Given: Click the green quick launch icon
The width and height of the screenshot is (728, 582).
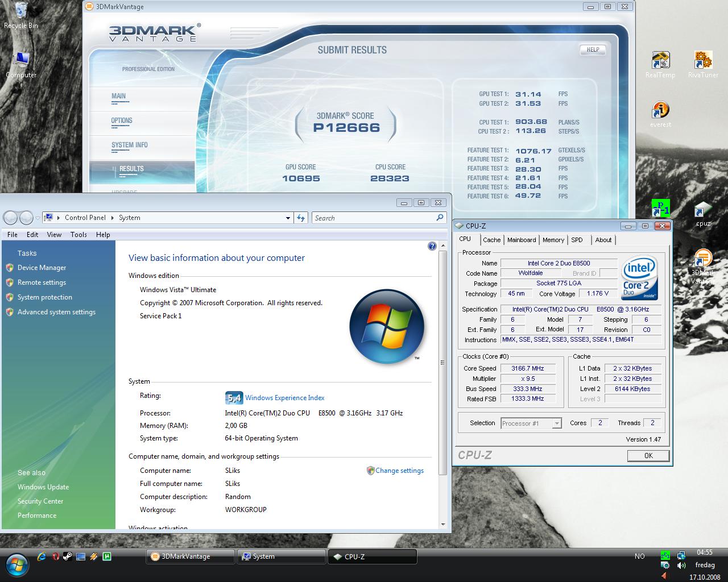Looking at the screenshot, I should coord(106,556).
